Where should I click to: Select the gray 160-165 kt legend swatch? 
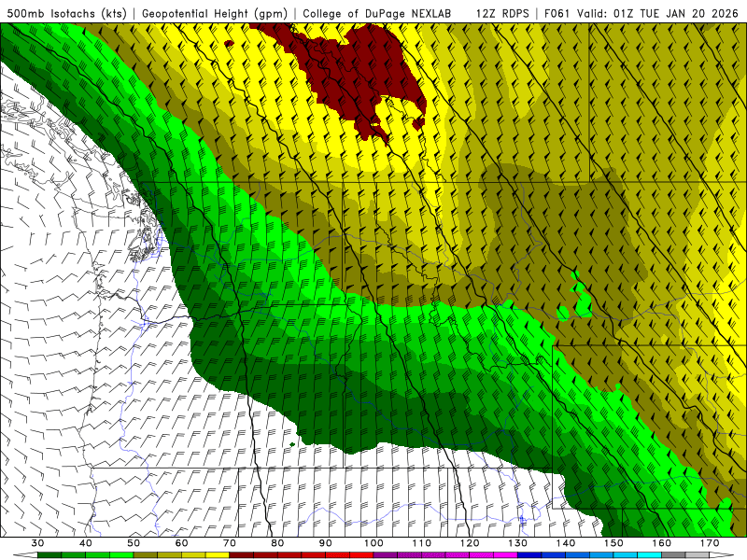[673, 555]
